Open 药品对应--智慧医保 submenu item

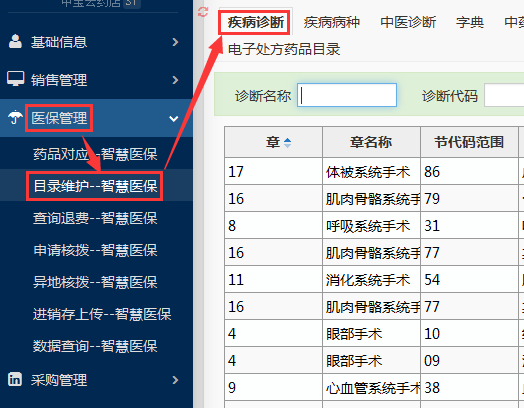[x=95, y=154]
